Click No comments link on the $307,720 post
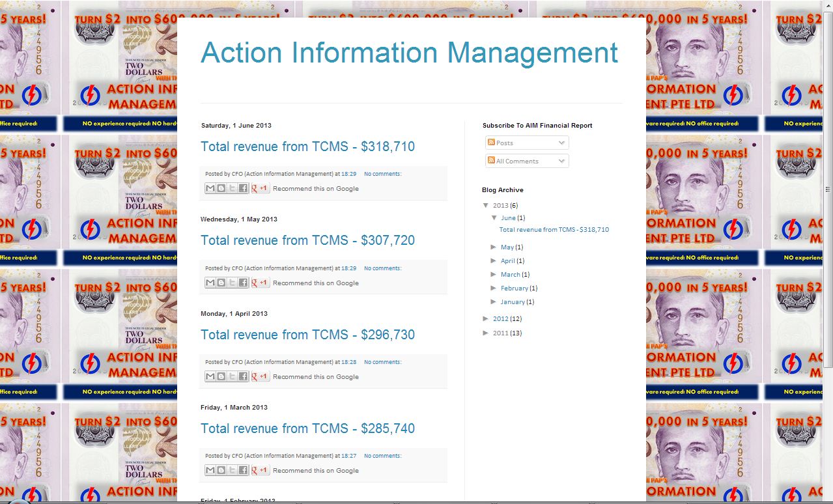833x504 pixels. click(382, 268)
